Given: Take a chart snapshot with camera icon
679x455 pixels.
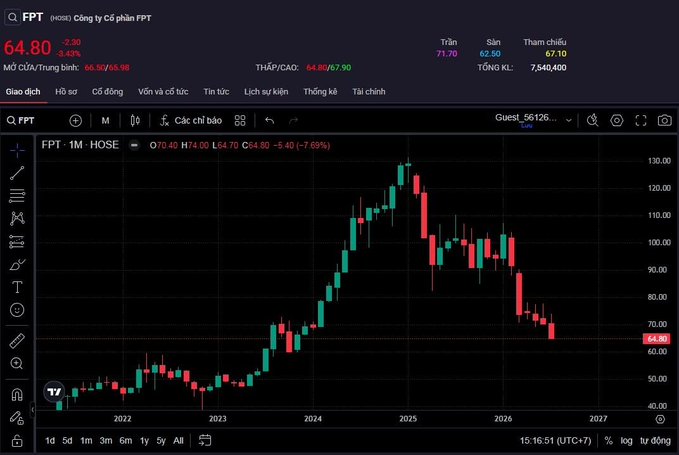Looking at the screenshot, I should pos(664,120).
